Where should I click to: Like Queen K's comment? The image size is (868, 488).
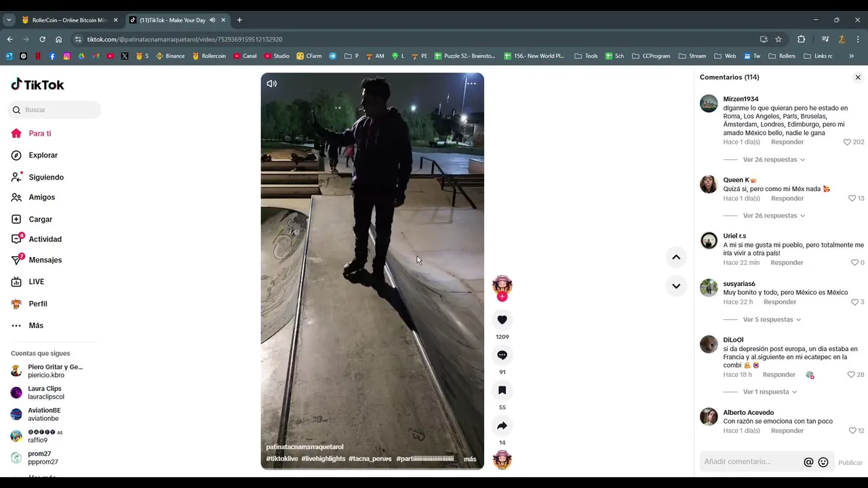tap(852, 199)
